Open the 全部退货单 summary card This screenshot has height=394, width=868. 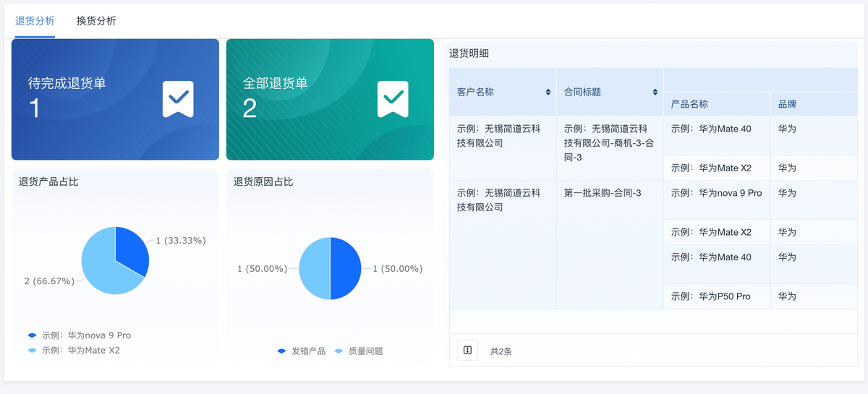point(330,99)
